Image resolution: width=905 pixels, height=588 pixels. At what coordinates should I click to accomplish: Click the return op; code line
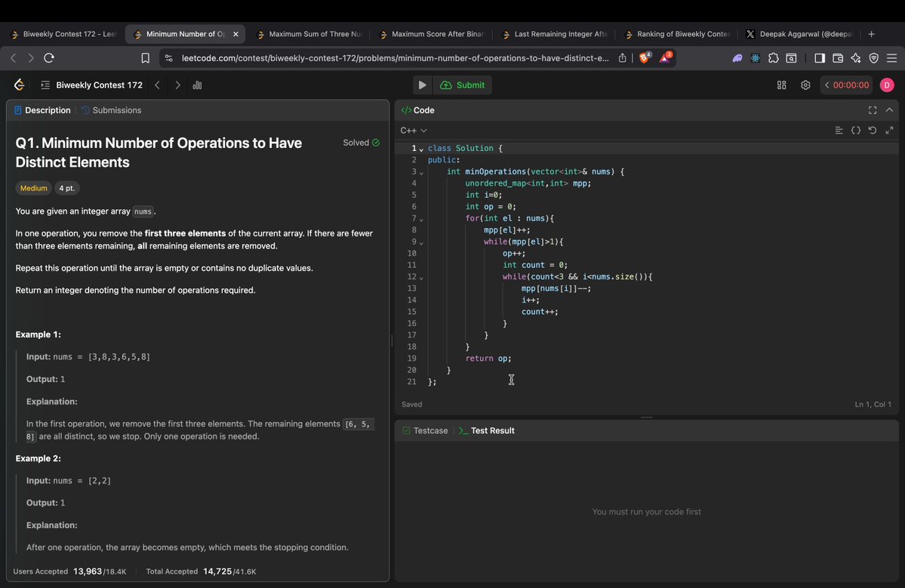pos(488,359)
